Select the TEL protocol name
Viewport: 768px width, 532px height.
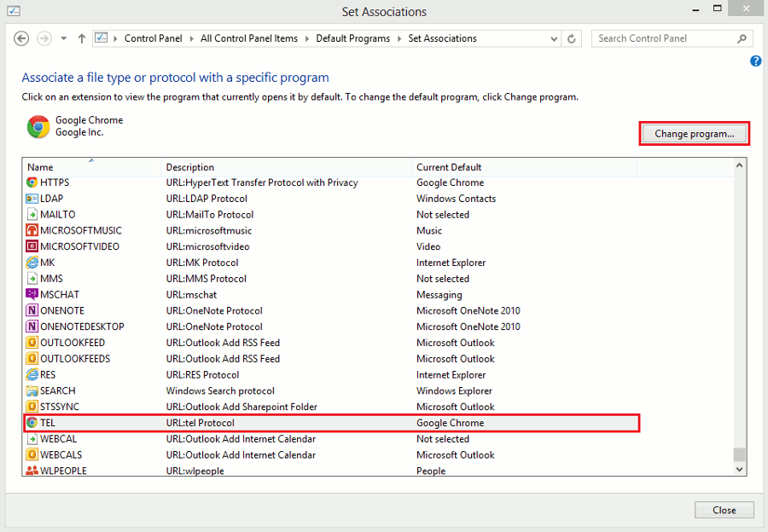48,423
